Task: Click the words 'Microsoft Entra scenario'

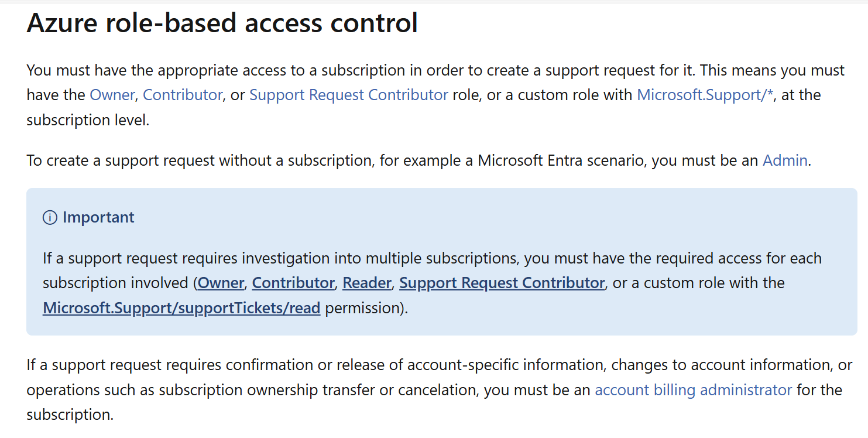Action: 562,160
